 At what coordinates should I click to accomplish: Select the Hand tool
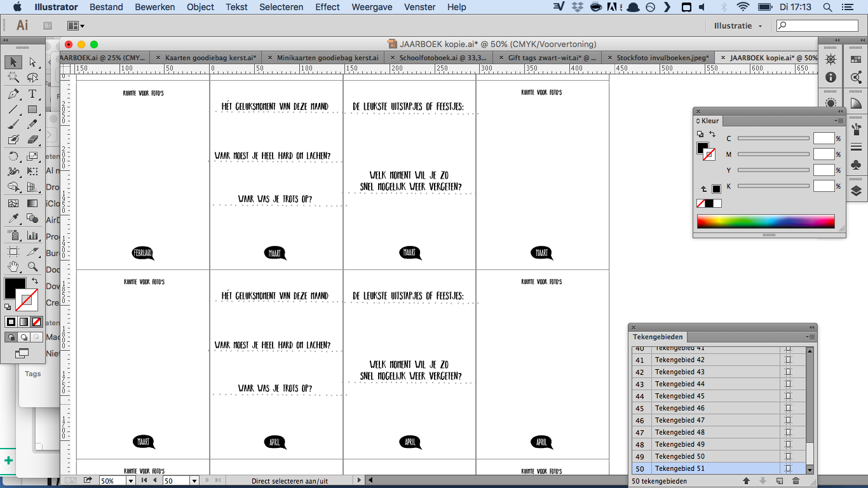13,267
